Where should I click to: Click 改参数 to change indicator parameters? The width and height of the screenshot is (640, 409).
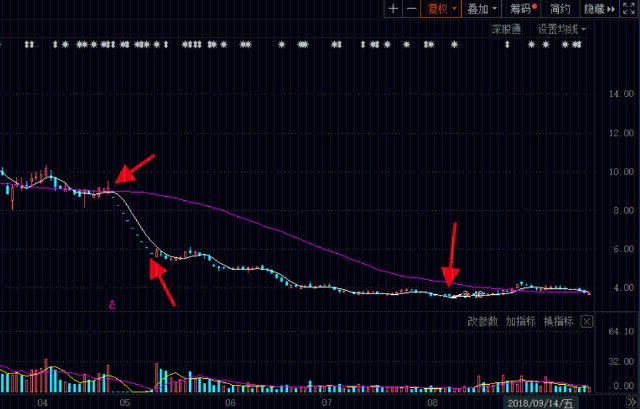(x=482, y=322)
